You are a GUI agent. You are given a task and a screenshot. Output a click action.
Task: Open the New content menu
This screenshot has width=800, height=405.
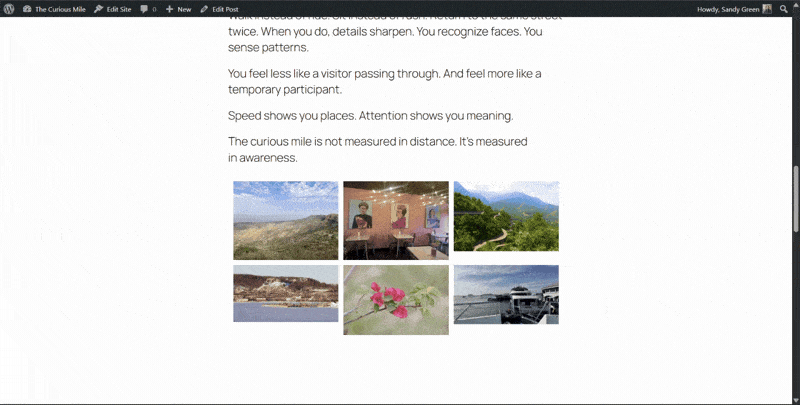(x=178, y=8)
